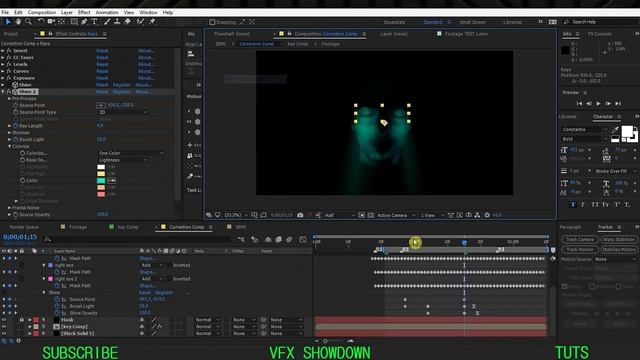Image resolution: width=640 pixels, height=360 pixels.
Task: Open the Animation menu
Action: click(107, 13)
